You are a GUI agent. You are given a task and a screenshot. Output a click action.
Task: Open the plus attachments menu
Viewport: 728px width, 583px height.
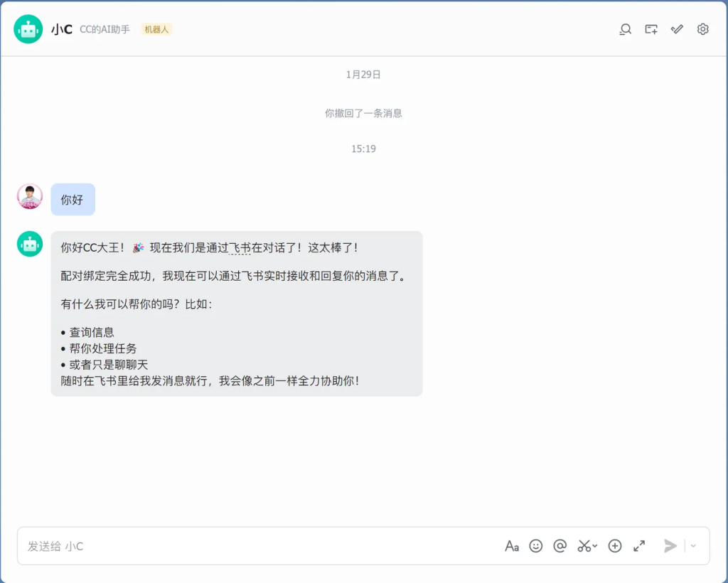click(615, 546)
